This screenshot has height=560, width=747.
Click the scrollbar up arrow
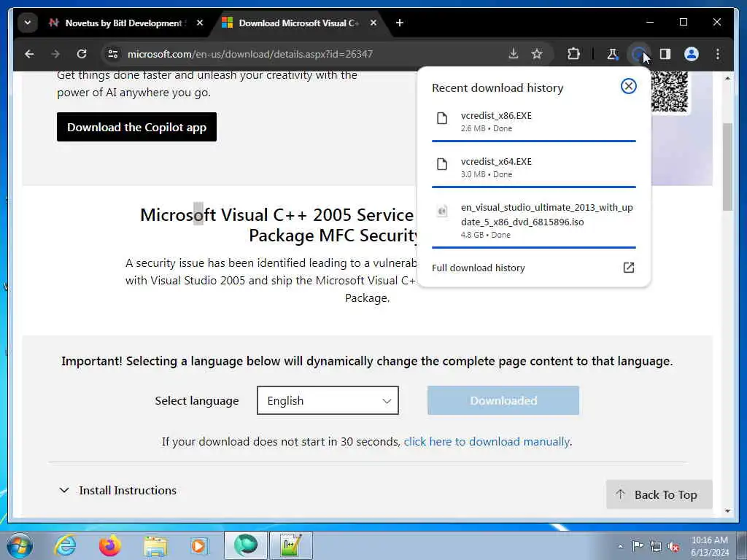coord(727,77)
